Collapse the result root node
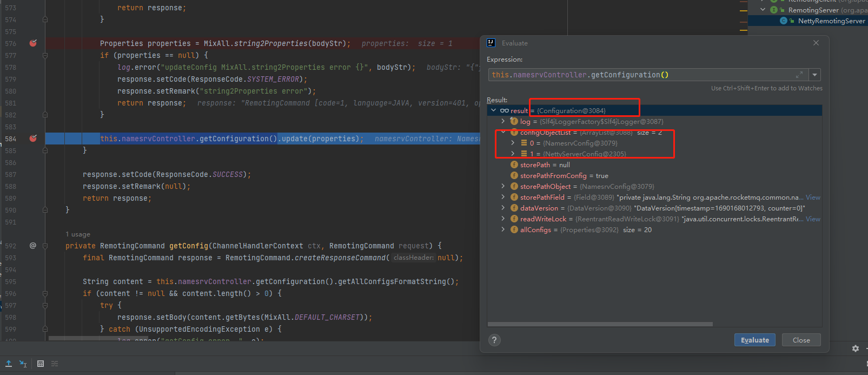This screenshot has height=375, width=868. 493,110
